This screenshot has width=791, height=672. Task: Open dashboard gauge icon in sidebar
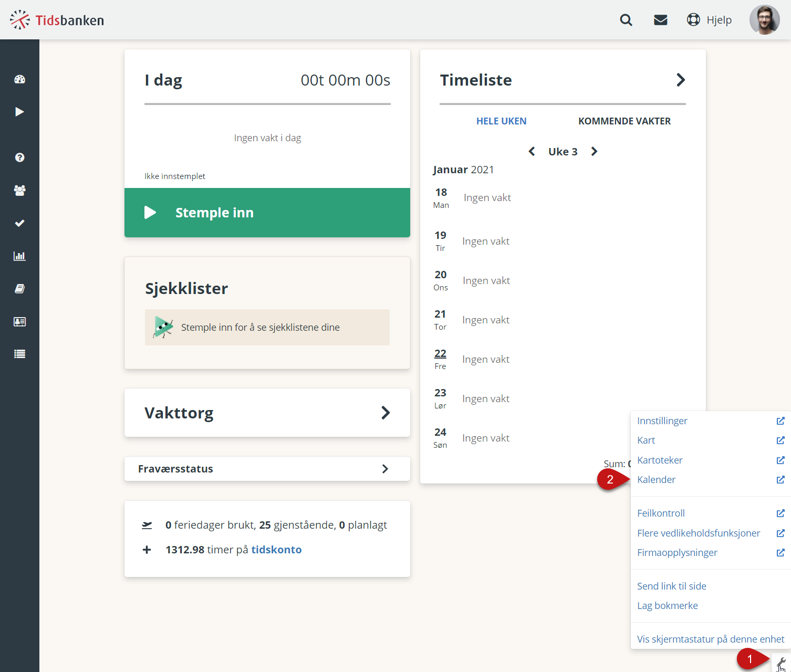pos(19,79)
